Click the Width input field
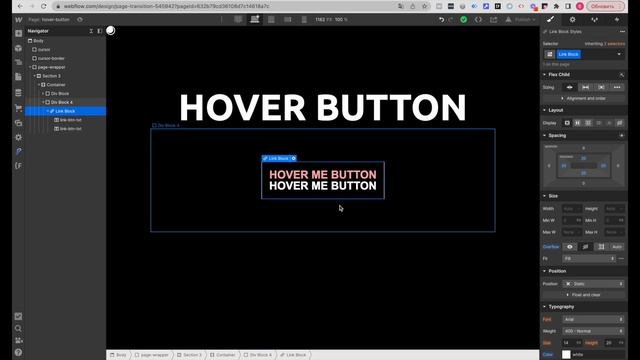 point(571,209)
